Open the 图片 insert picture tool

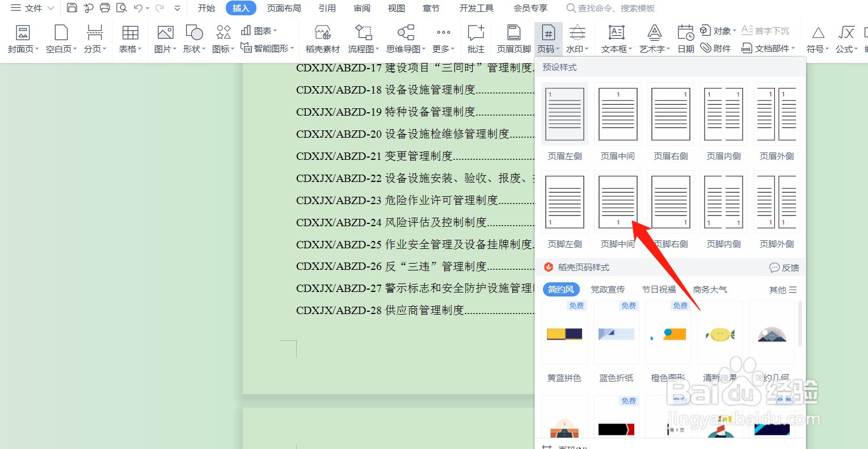pyautogui.click(x=166, y=39)
